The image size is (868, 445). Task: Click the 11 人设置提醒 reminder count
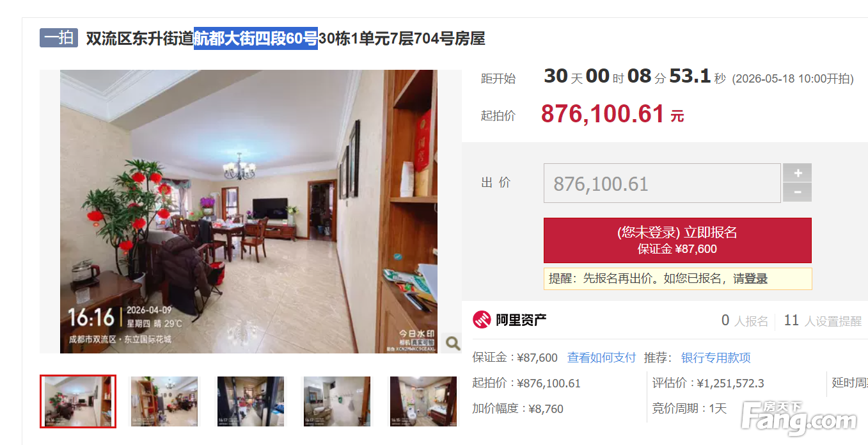coord(823,321)
